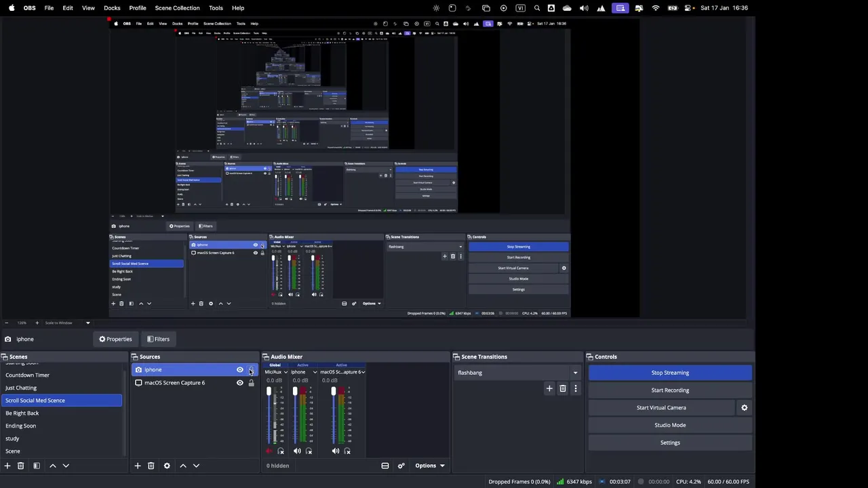Delete selected source with trash icon
868x488 pixels.
pos(151,466)
